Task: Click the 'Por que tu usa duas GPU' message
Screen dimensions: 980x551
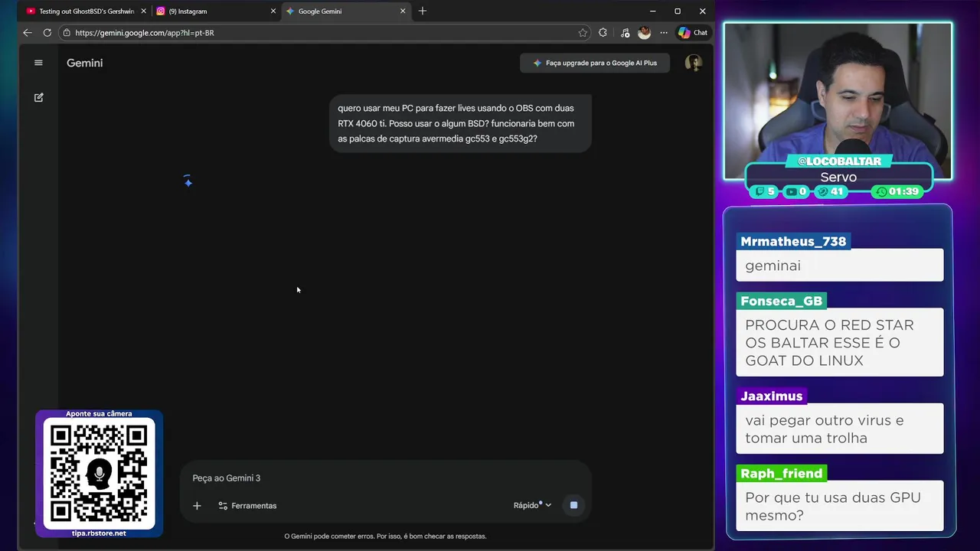Action: [x=839, y=506]
